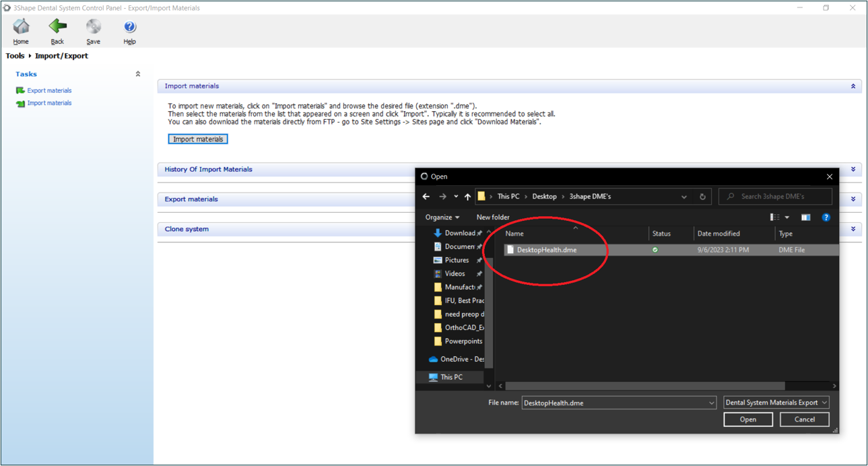
Task: Open Help from the Control Panel toolbar
Action: [x=129, y=31]
